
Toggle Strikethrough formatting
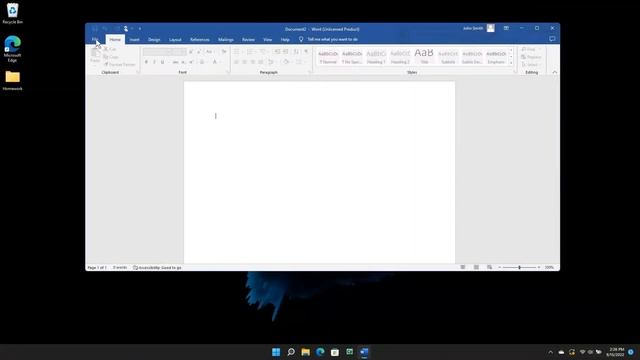click(176, 62)
